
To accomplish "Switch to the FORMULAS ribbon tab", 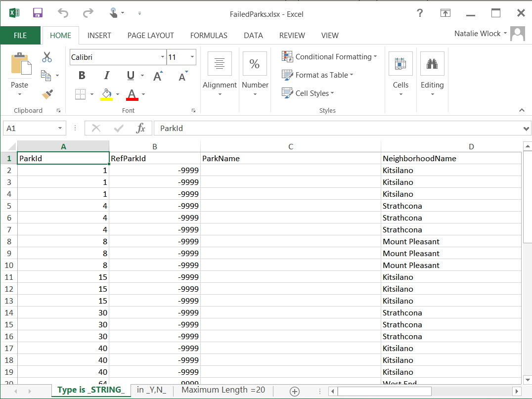I will coord(209,36).
